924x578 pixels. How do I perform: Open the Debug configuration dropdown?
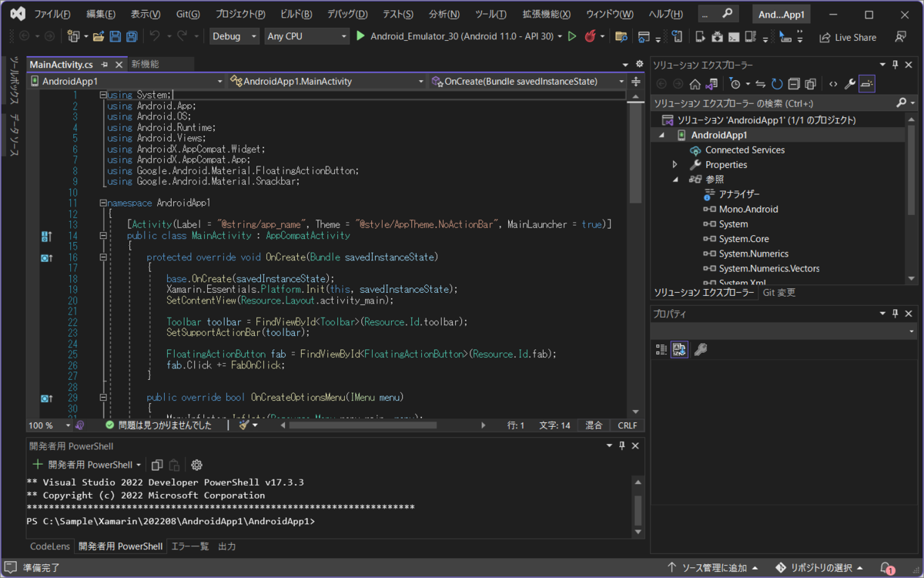pyautogui.click(x=235, y=36)
